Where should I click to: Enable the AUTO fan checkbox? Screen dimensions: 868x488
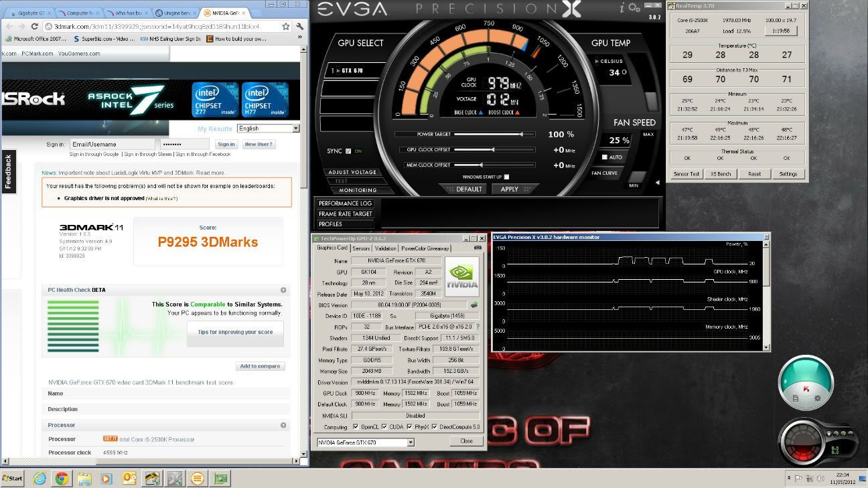point(604,157)
